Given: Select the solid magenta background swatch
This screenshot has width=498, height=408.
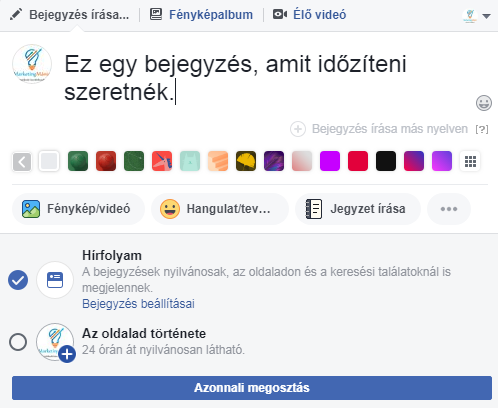Looking at the screenshot, I should click(x=330, y=161).
